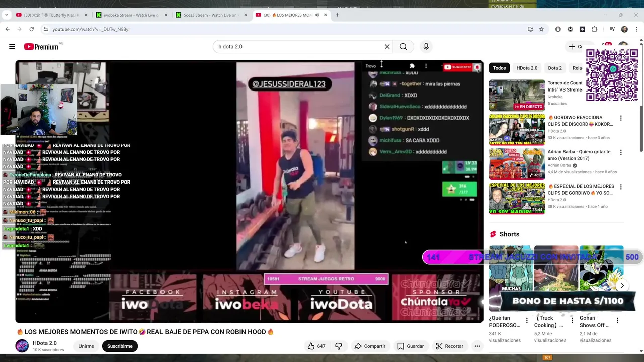
Task: Open options for Gohan Shows Off short
Action: (617, 320)
